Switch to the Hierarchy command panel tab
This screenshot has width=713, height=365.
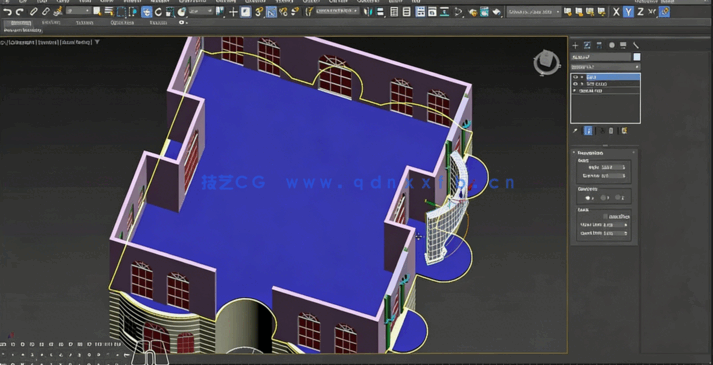tap(599, 45)
